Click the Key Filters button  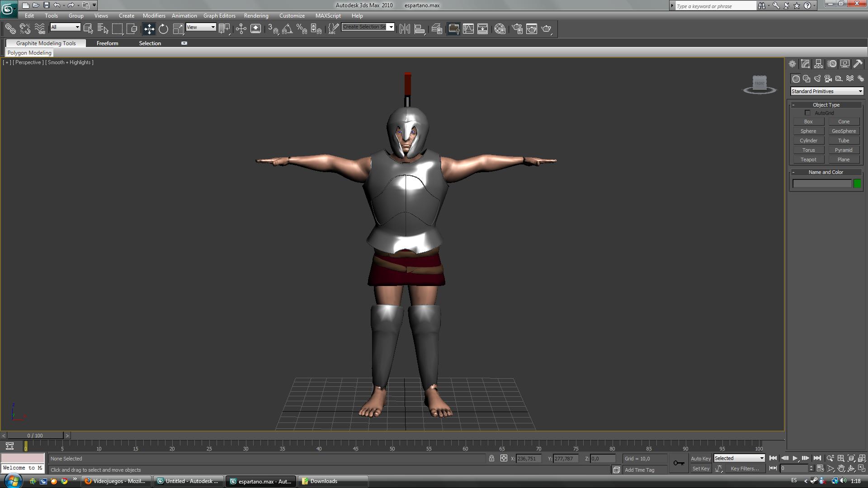click(x=745, y=469)
